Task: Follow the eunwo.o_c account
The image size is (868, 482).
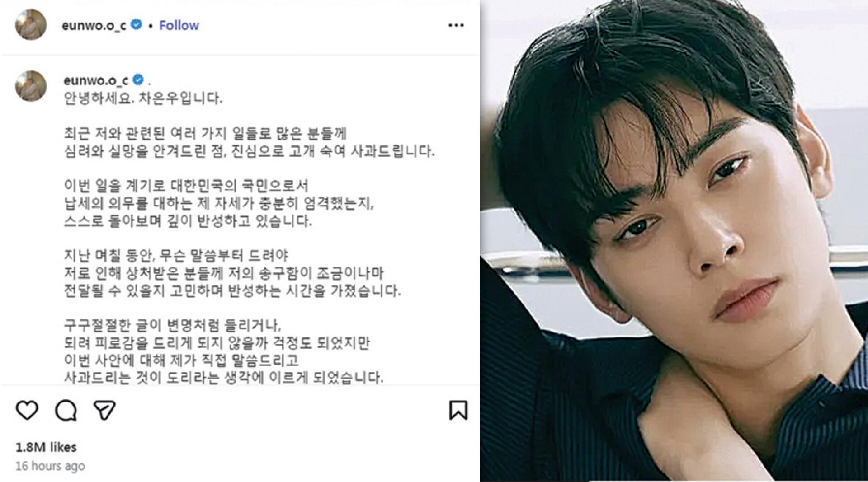Action: (179, 25)
